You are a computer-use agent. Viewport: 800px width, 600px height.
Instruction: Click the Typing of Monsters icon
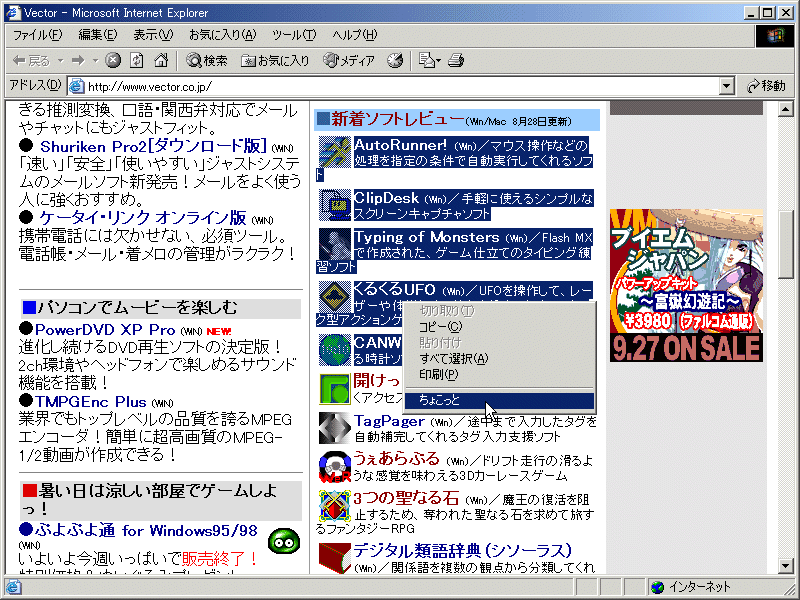tap(335, 243)
